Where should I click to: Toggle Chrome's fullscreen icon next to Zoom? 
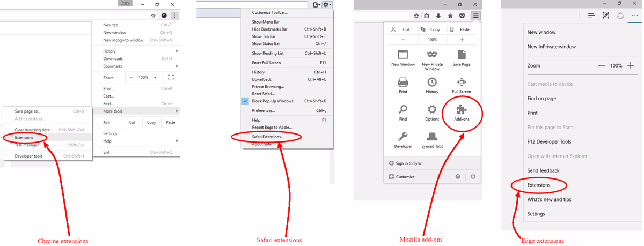click(171, 78)
